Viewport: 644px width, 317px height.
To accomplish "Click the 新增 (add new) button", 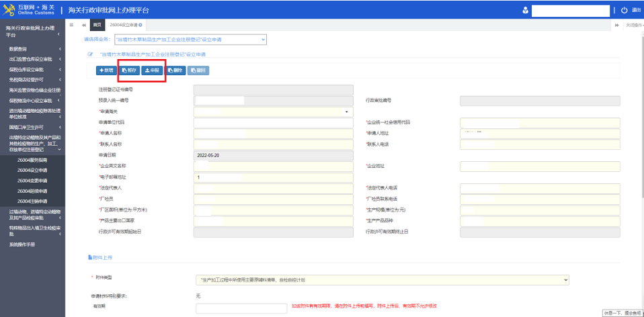I will click(x=106, y=70).
